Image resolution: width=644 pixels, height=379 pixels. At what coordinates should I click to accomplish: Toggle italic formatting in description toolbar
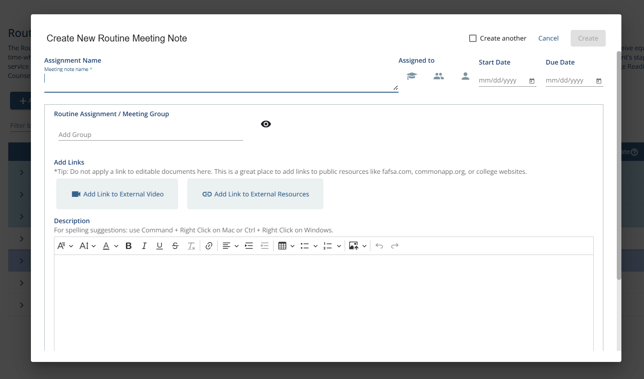144,246
